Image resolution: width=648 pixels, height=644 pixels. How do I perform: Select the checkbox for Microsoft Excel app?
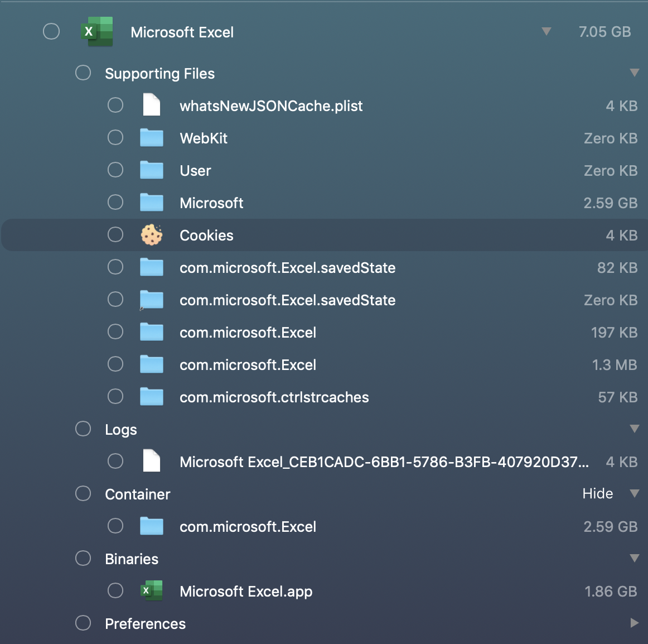(51, 31)
